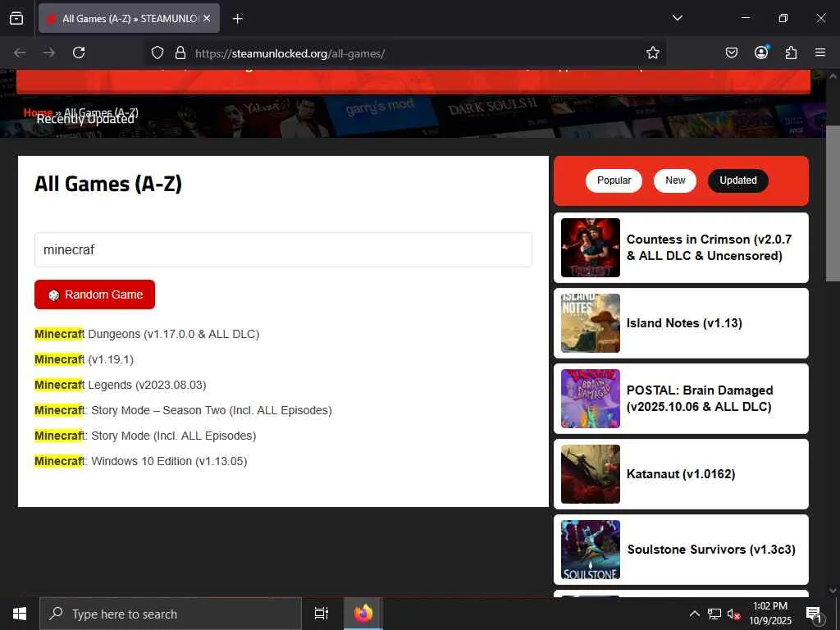The height and width of the screenshot is (630, 840).
Task: Click the Soulstone Survivors thumbnail
Action: point(591,550)
